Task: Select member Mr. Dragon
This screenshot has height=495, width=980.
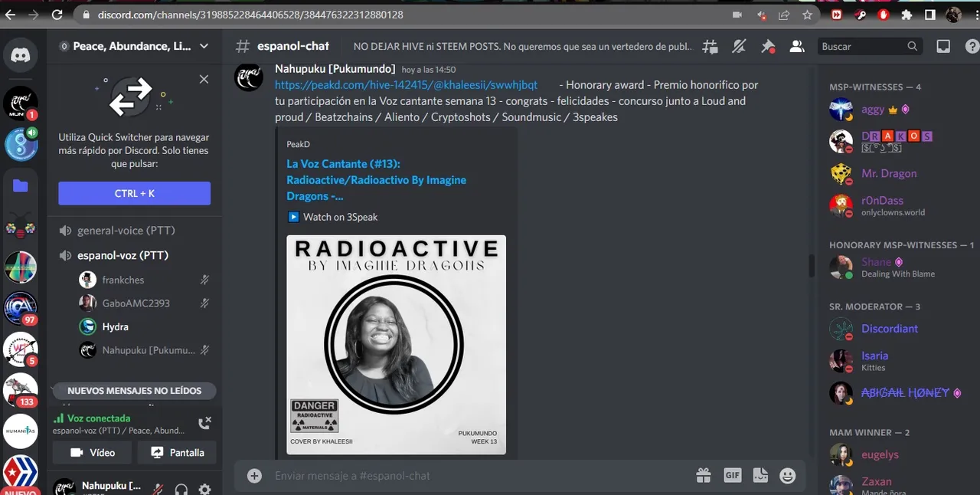Action: tap(890, 174)
